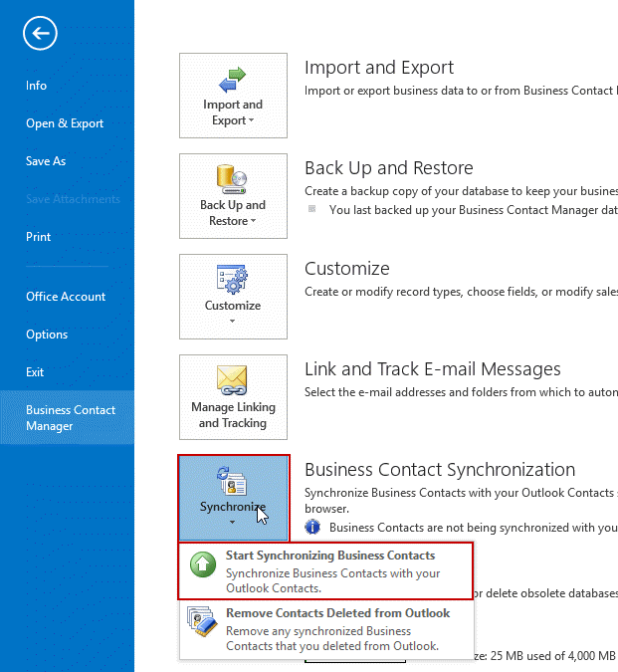Click the Import and Export heading

pos(379,68)
